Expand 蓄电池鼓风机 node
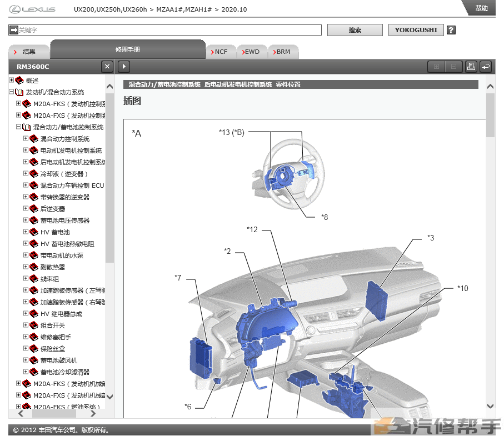504x441 pixels. click(x=26, y=360)
